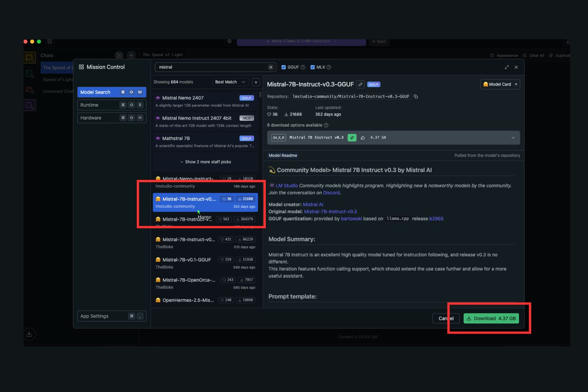588x392 pixels.
Task: Open App Settings
Action: [112, 316]
